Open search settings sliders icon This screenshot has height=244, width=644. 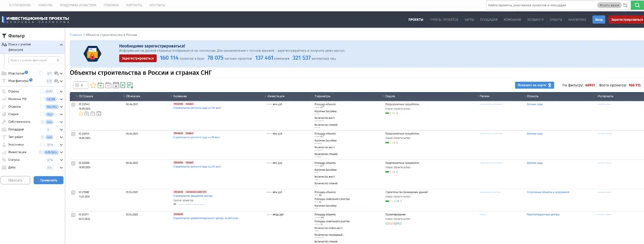click(x=625, y=5)
